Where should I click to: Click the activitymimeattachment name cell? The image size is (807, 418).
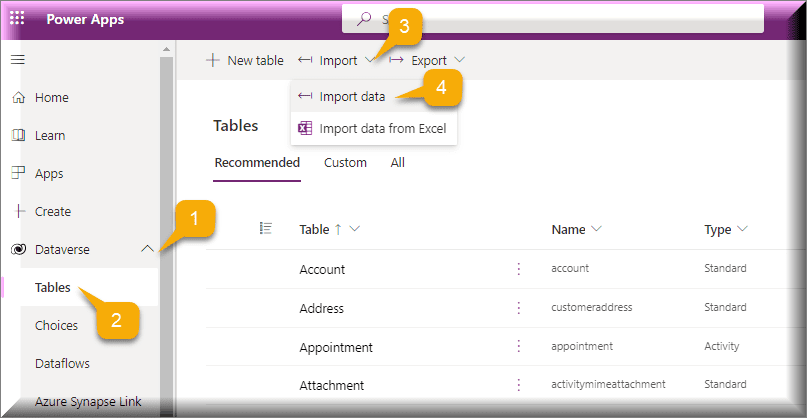coord(608,384)
